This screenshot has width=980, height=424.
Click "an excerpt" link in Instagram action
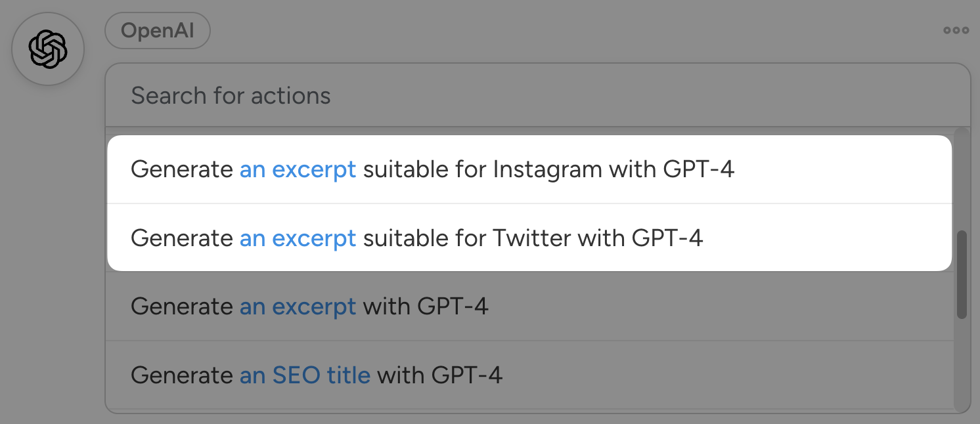(298, 169)
